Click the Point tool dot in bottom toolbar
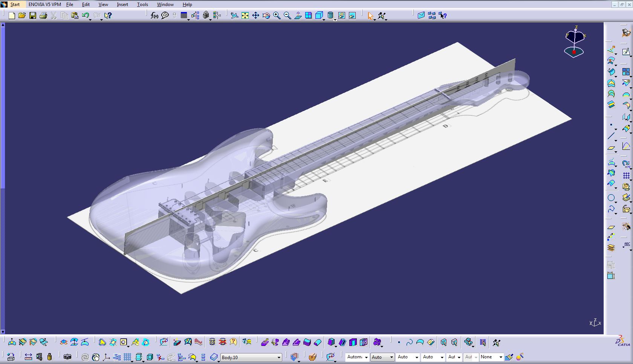633x364 pixels. click(x=399, y=342)
